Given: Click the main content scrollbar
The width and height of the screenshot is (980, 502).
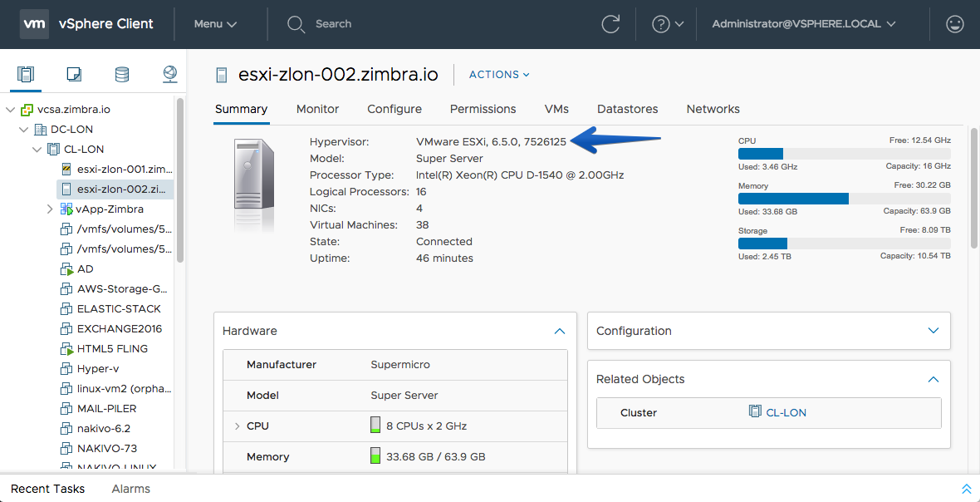Looking at the screenshot, I should coord(973,188).
